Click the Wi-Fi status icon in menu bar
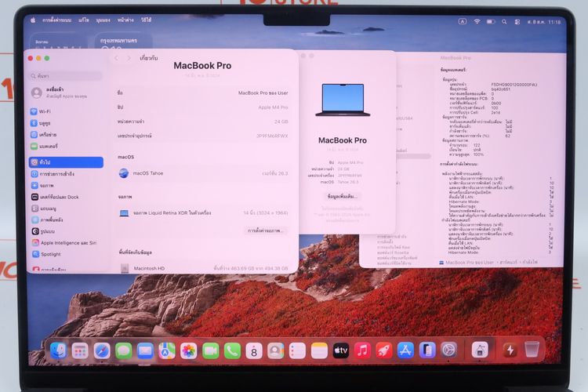The width and height of the screenshot is (588, 392). tap(477, 22)
